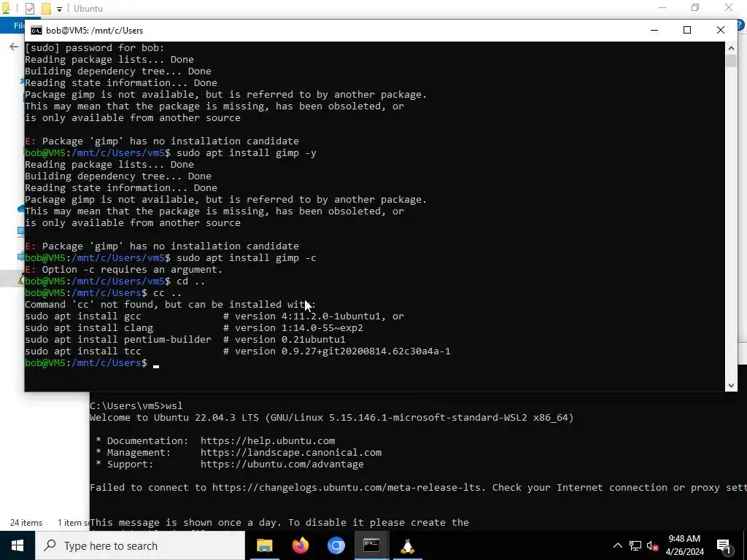Go back with the Explorer back arrow
This screenshot has height=560, width=747.
14,47
